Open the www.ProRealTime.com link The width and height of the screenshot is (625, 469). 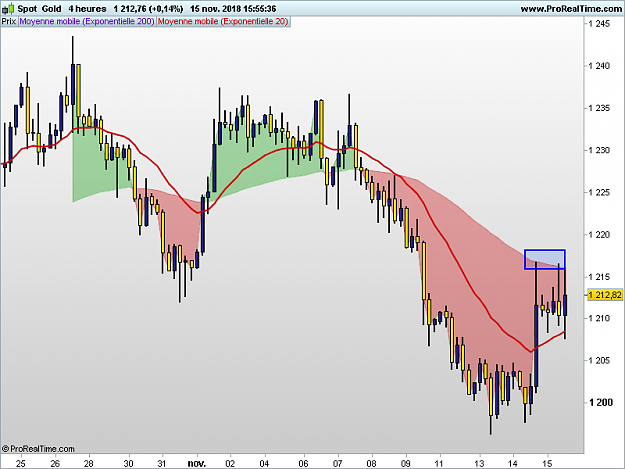pos(571,9)
